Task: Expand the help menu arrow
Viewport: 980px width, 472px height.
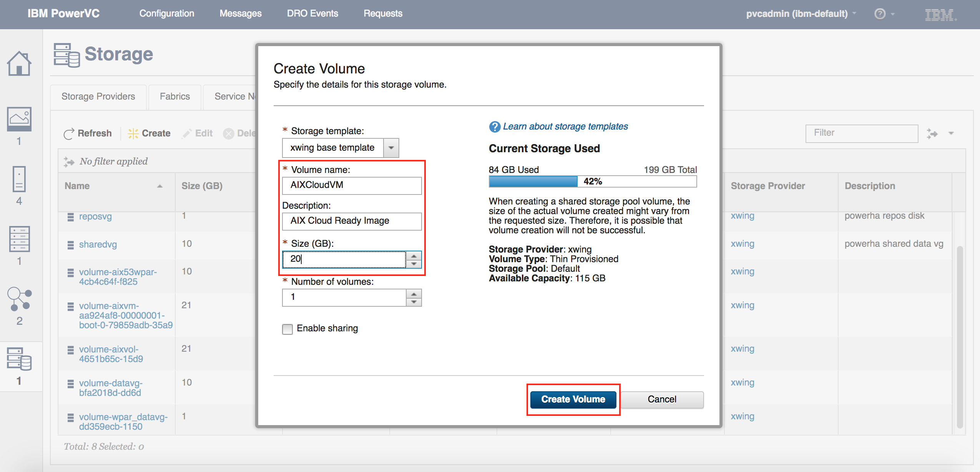Action: 893,14
